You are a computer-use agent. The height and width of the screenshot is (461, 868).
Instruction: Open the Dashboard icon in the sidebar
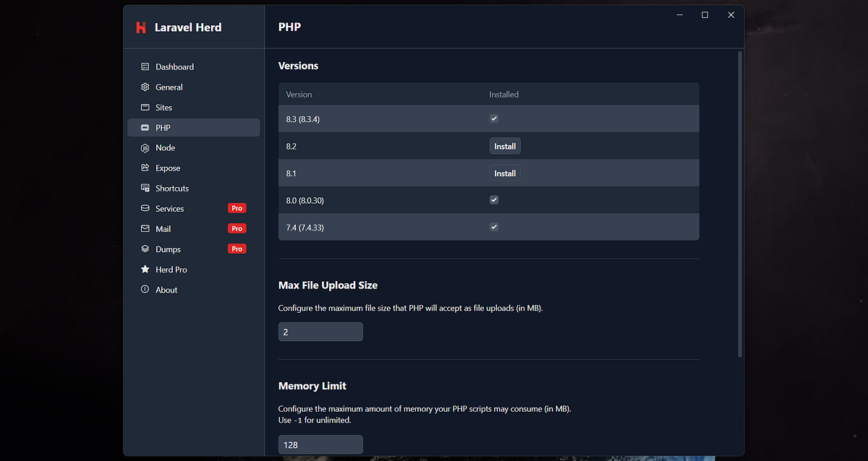144,66
